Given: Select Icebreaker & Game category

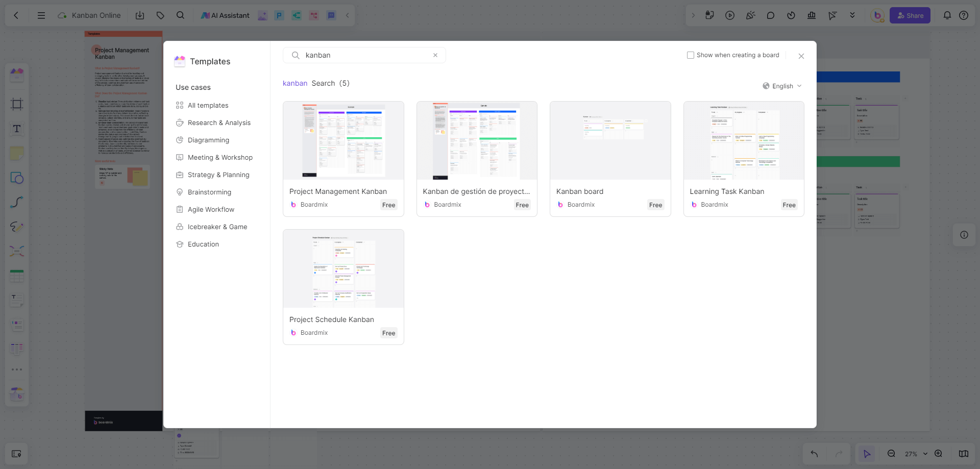Looking at the screenshot, I should pyautogui.click(x=212, y=227).
